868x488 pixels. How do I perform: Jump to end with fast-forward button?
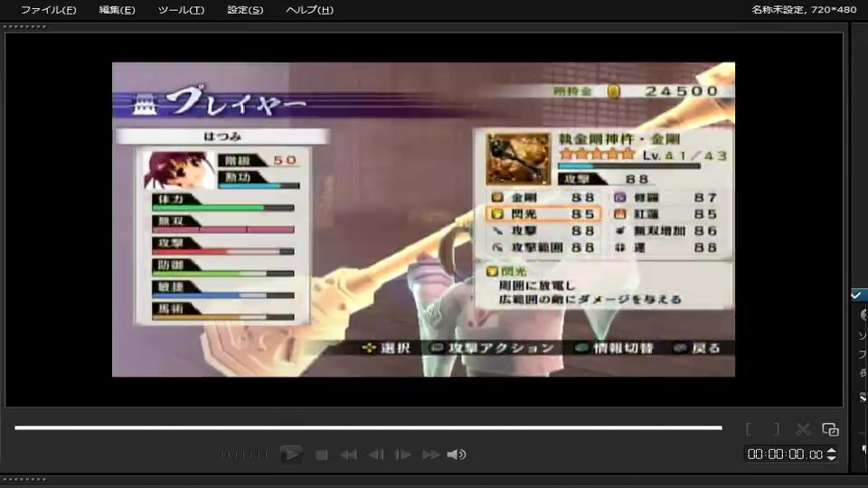pos(430,455)
